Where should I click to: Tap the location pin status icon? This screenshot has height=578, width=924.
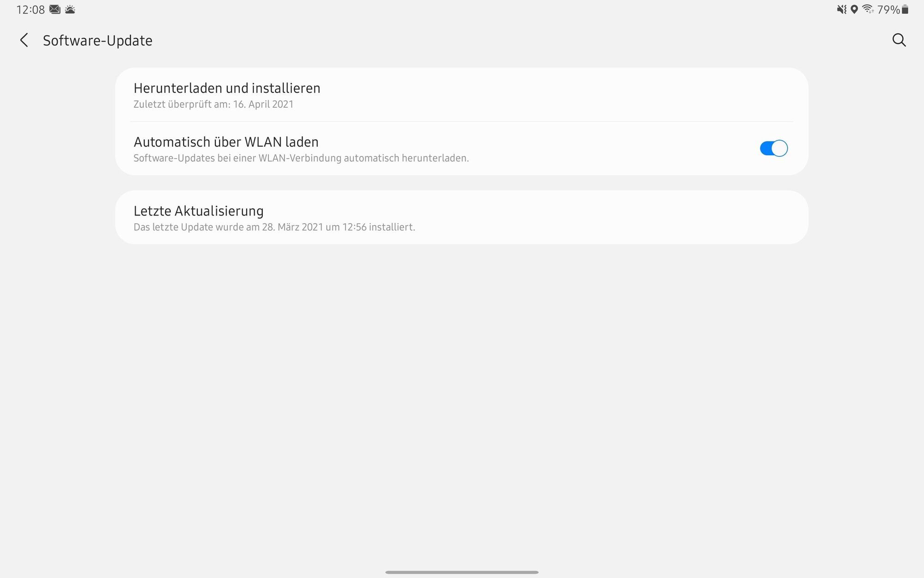point(854,9)
